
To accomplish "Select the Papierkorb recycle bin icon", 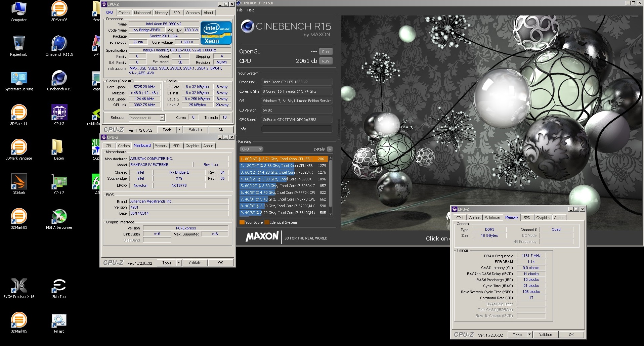I will pos(19,46).
